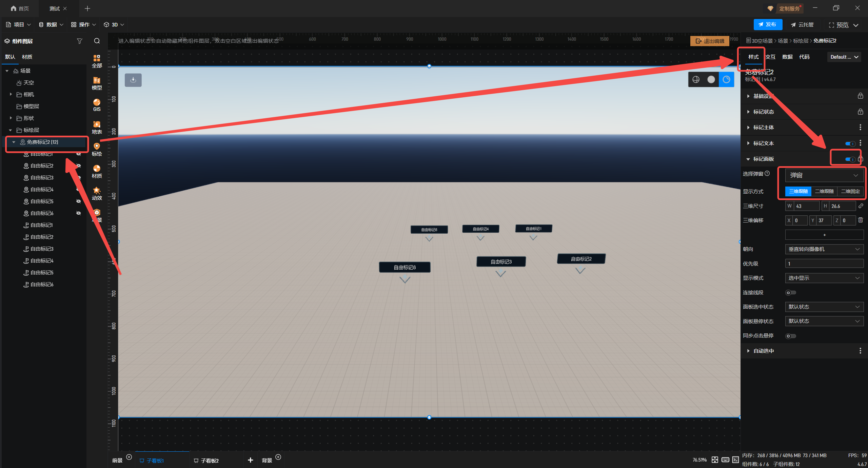Screen dimensions: 868x468
Task: Open the 数据 menu in top toolbar
Action: click(x=51, y=24)
